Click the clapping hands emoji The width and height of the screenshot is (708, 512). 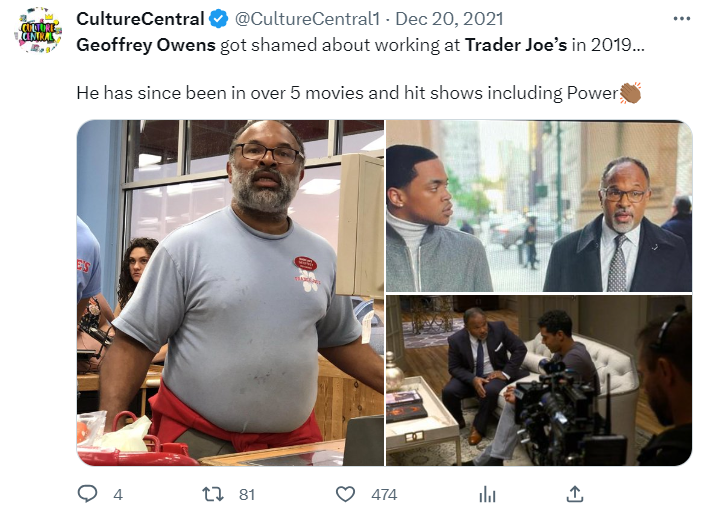tap(630, 93)
